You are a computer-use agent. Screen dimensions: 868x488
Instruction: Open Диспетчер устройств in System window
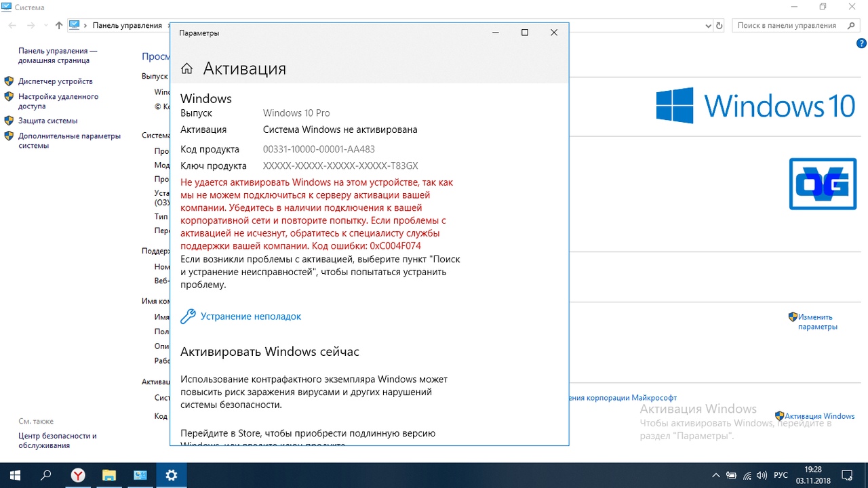point(56,81)
